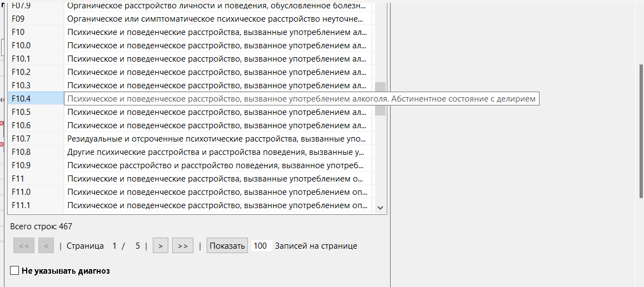Click the tooltip text Абстинентное состояние с делирием

coord(464,99)
